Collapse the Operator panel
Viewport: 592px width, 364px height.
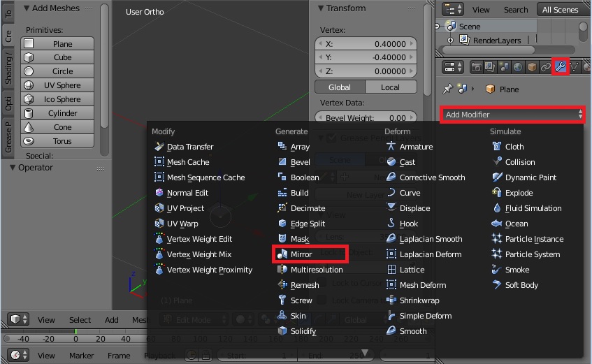13,167
